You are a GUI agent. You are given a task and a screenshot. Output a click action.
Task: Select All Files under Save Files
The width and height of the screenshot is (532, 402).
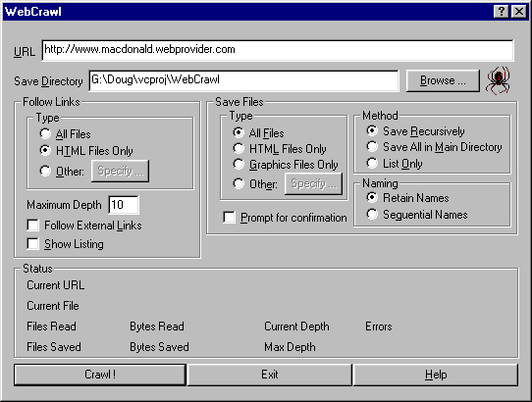click(x=258, y=133)
